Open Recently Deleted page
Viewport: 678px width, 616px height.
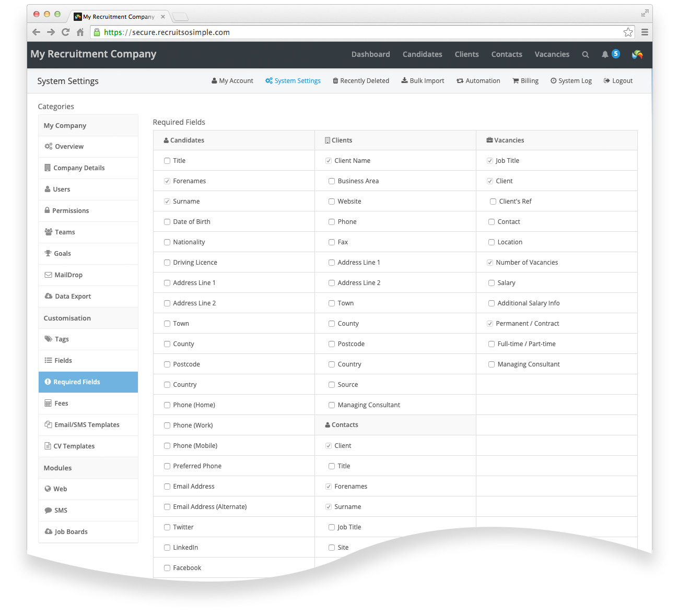(361, 81)
